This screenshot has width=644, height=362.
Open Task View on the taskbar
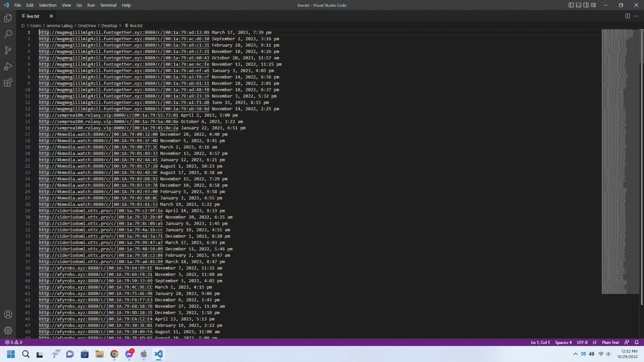(40, 354)
